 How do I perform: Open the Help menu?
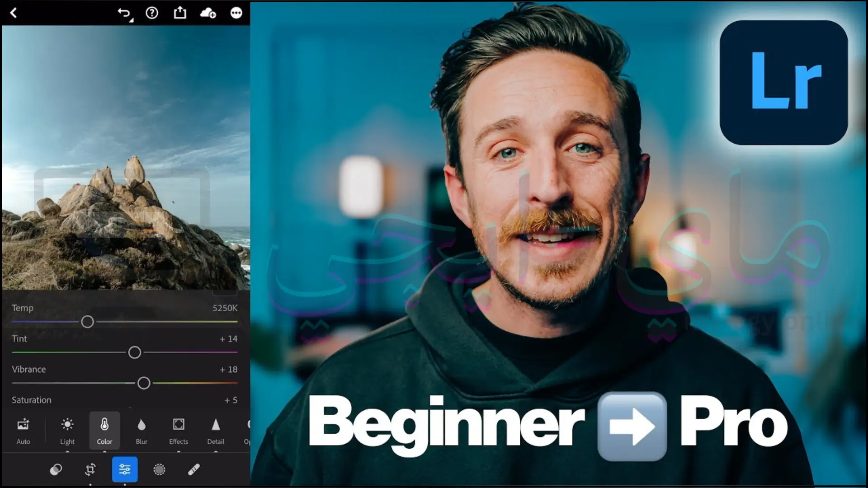coord(152,13)
